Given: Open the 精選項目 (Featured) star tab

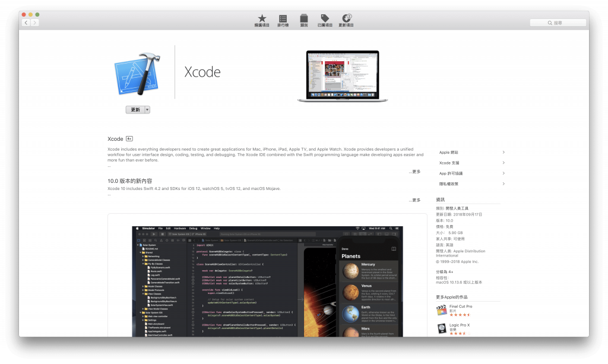Looking at the screenshot, I should (x=262, y=21).
